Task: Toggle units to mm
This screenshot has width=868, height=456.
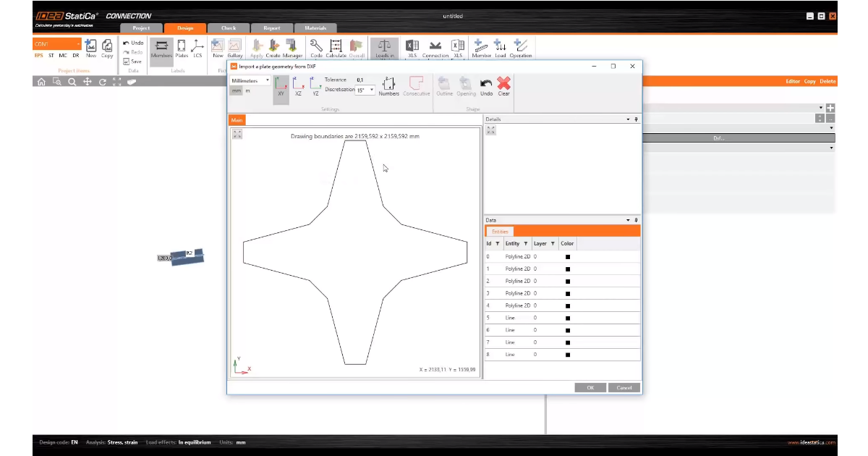Action: click(236, 91)
